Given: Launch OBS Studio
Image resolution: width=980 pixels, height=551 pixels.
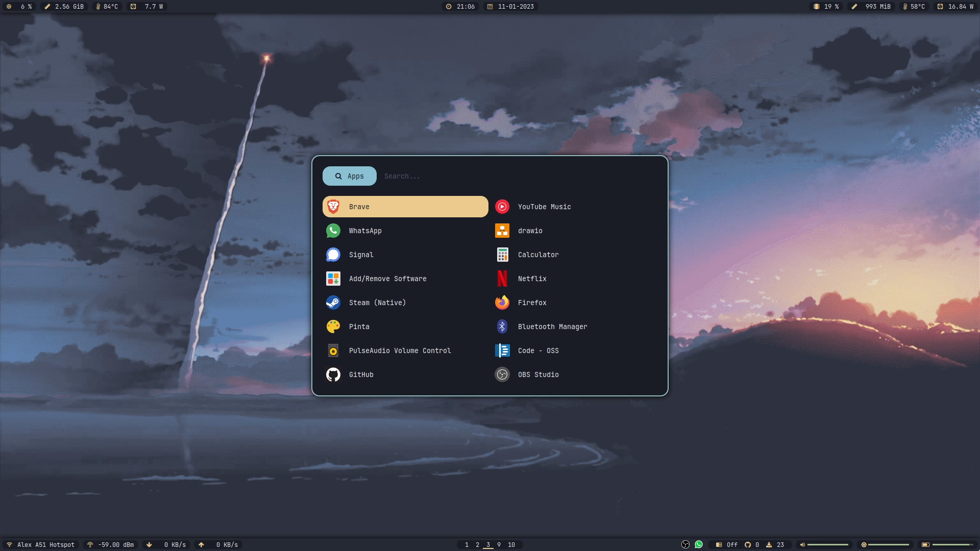Looking at the screenshot, I should tap(538, 374).
